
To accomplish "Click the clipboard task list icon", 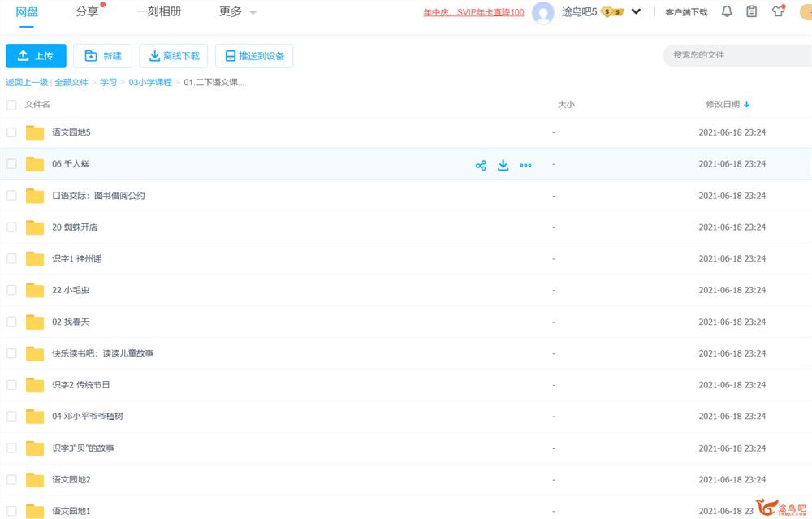I will click(752, 11).
